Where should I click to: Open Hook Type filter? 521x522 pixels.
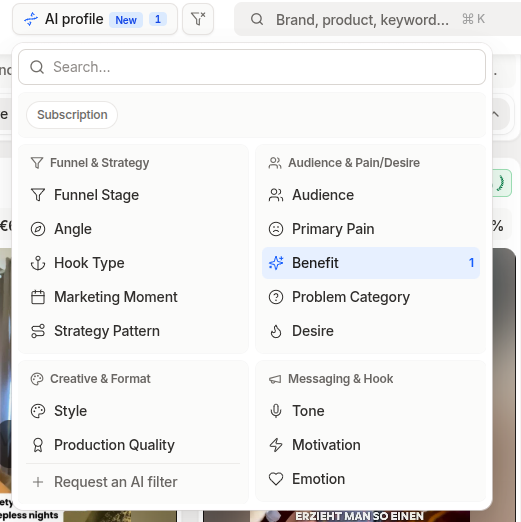coord(133,263)
